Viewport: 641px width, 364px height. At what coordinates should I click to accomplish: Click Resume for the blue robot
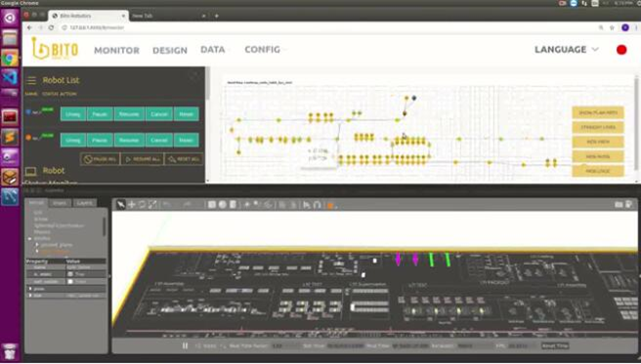pos(129,114)
